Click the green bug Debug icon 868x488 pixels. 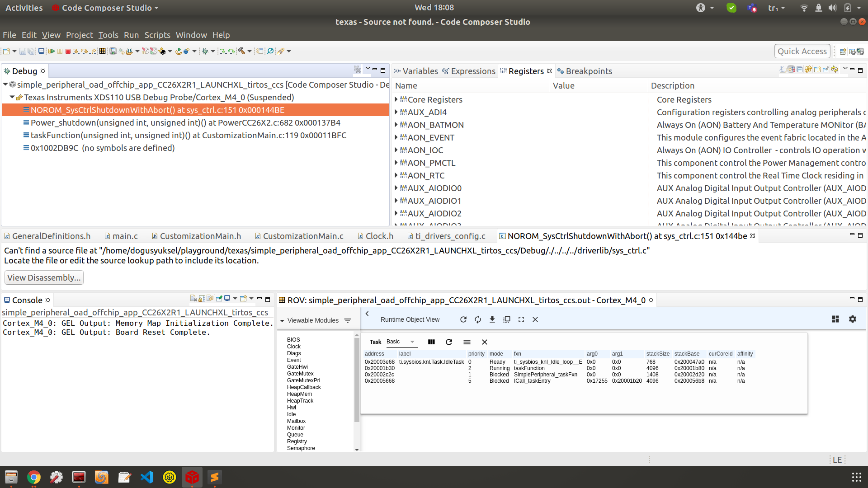pos(205,51)
